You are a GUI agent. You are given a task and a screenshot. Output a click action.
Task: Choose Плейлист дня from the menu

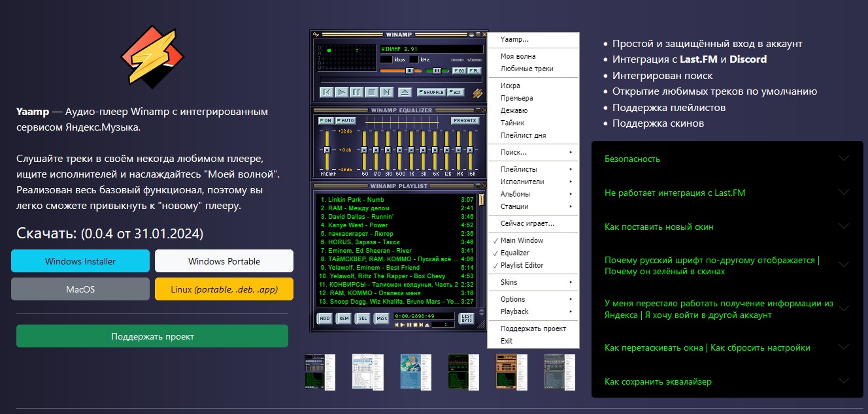tap(533, 135)
